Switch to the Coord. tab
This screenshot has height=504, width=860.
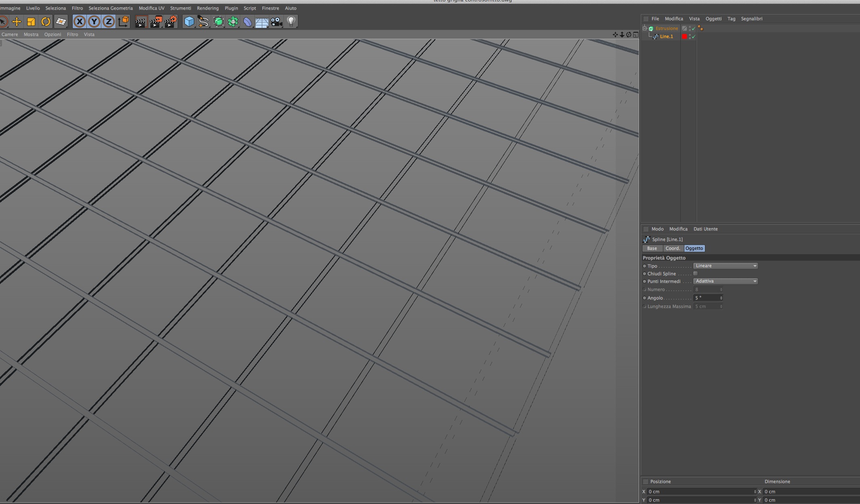673,249
